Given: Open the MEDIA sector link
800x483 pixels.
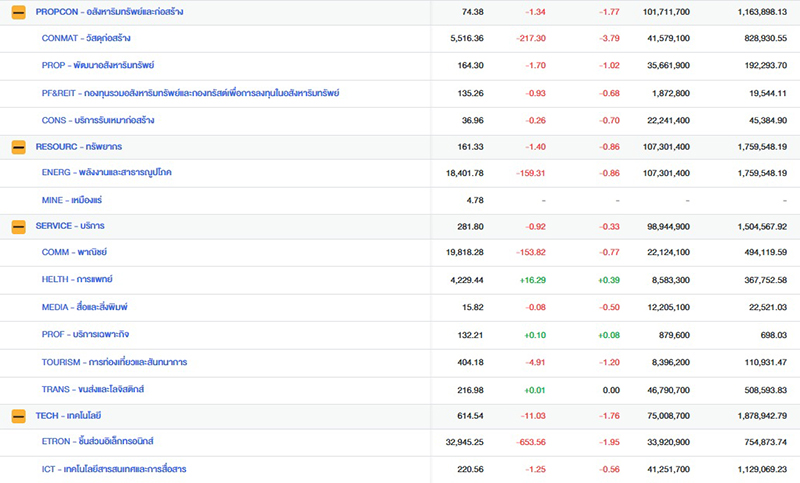Looking at the screenshot, I should pos(85,307).
